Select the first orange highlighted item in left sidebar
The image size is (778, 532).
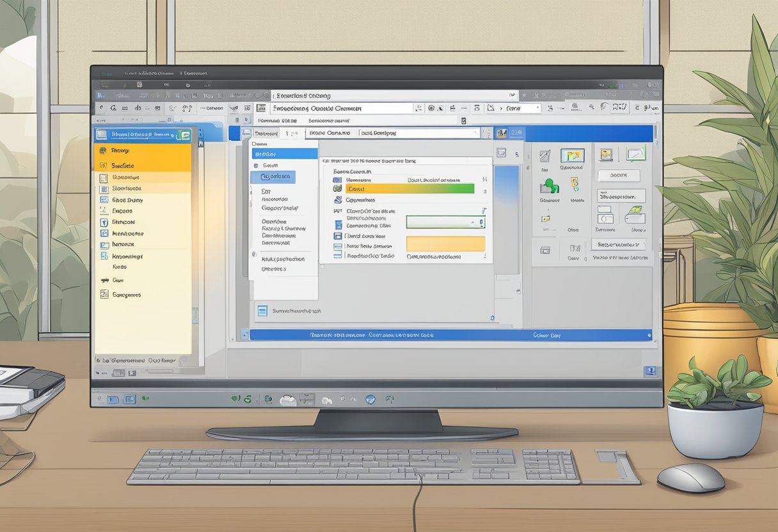point(143,151)
